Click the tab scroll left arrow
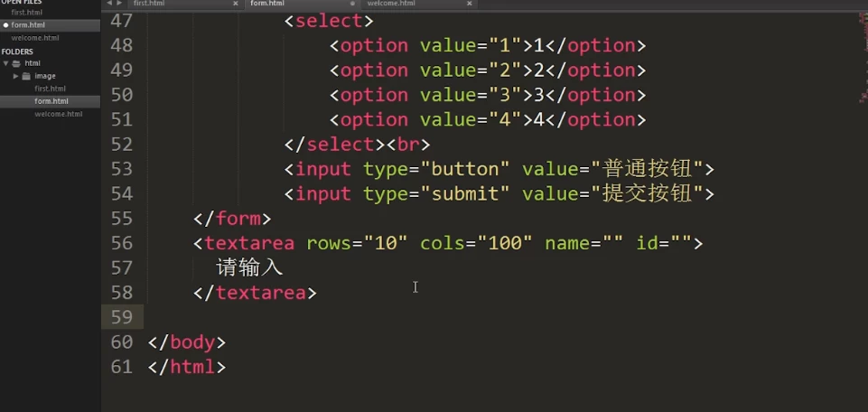 click(x=108, y=4)
